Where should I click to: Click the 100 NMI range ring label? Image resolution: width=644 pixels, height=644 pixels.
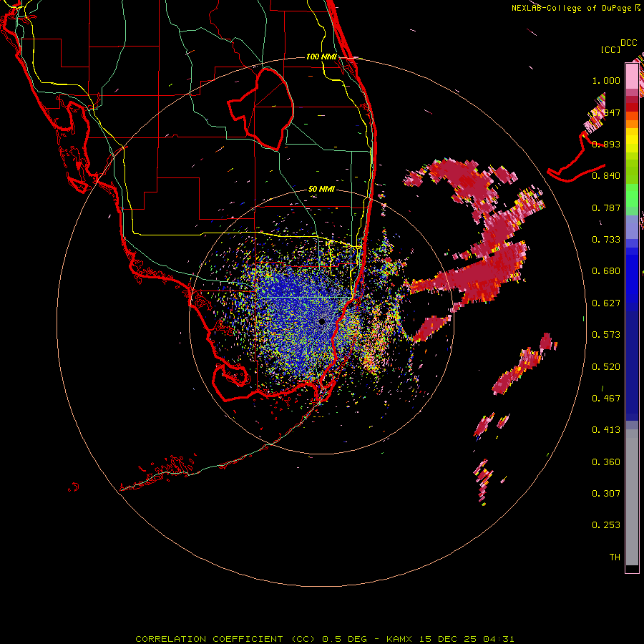321,57
